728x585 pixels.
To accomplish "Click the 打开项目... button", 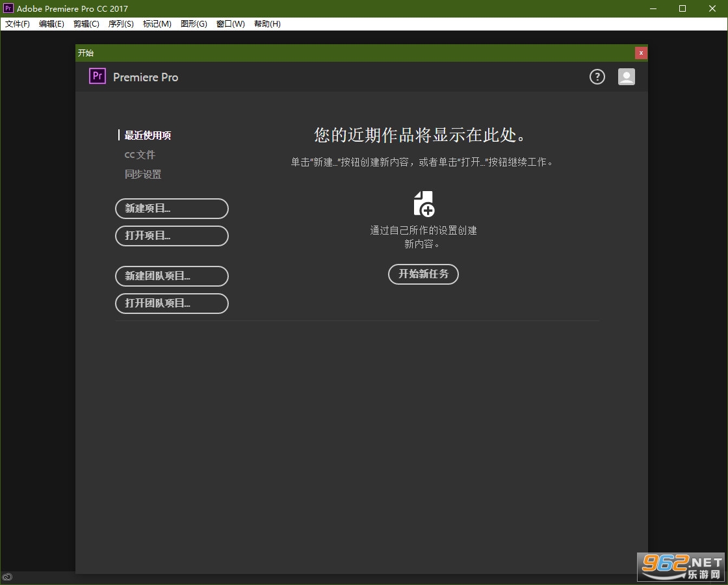I will tap(172, 236).
